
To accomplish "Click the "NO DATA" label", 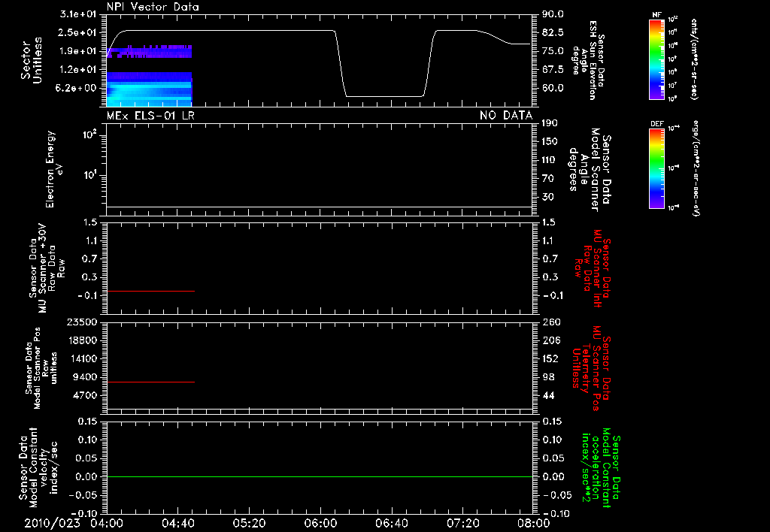I will [x=506, y=116].
